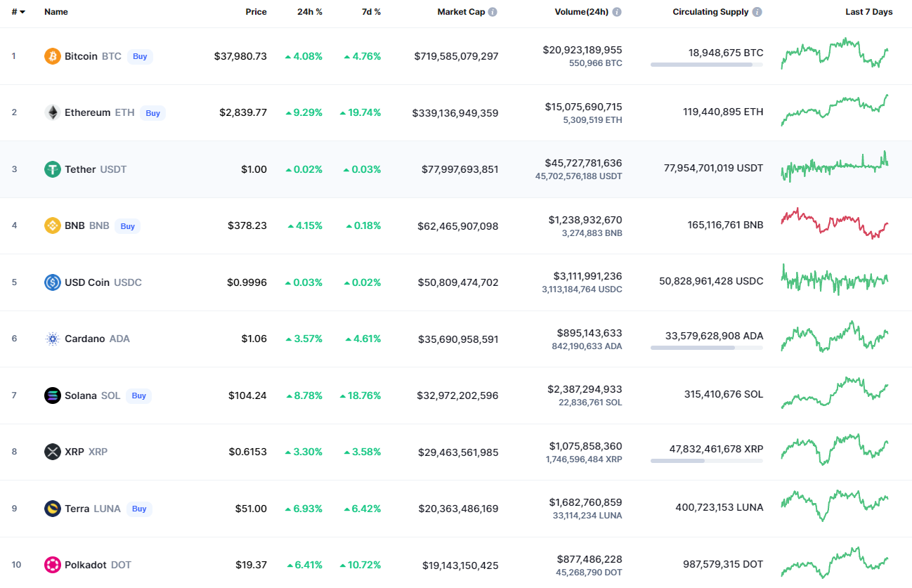The width and height of the screenshot is (912, 588).
Task: Open BNB's red 7-day price chart
Action: click(x=834, y=223)
